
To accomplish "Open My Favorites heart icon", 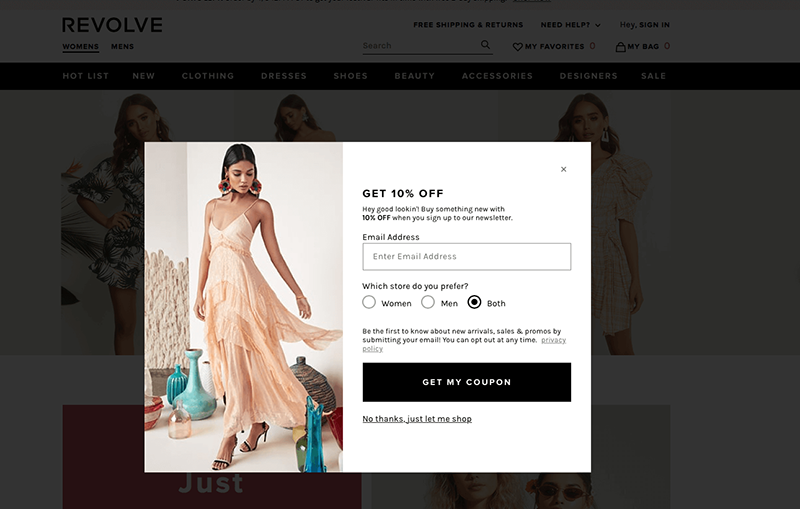I will (x=517, y=46).
